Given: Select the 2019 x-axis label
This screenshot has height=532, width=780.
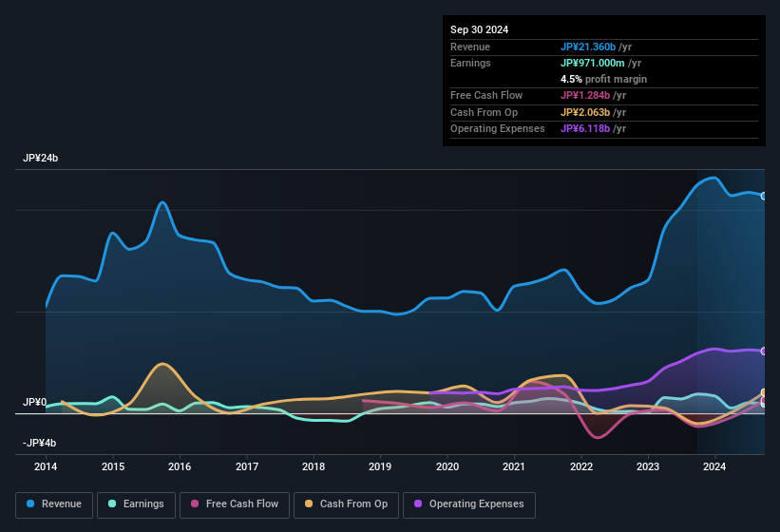Looking at the screenshot, I should tap(380, 466).
